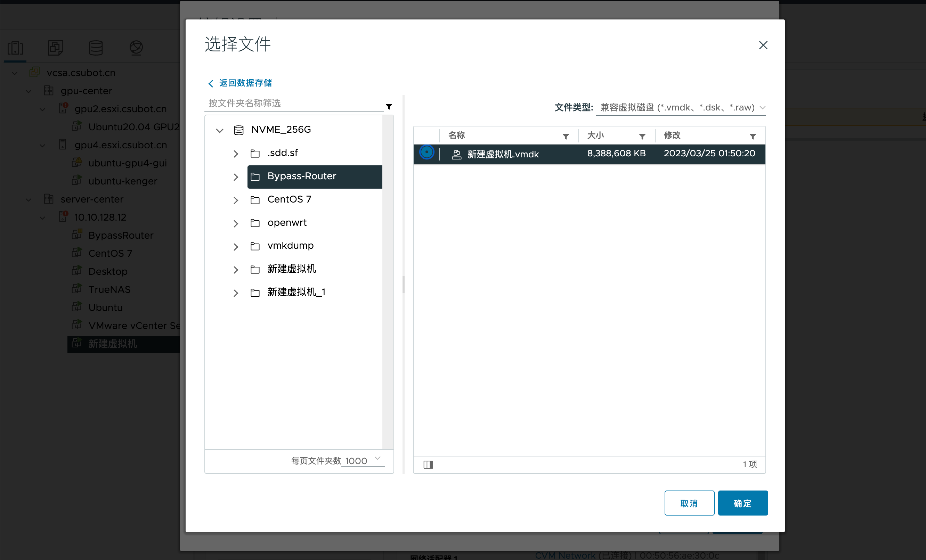926x560 pixels.
Task: Click the folder name filter input
Action: pyautogui.click(x=294, y=103)
